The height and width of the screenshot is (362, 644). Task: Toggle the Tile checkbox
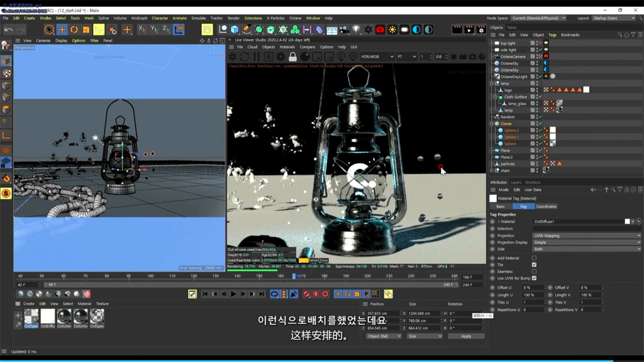click(x=534, y=265)
